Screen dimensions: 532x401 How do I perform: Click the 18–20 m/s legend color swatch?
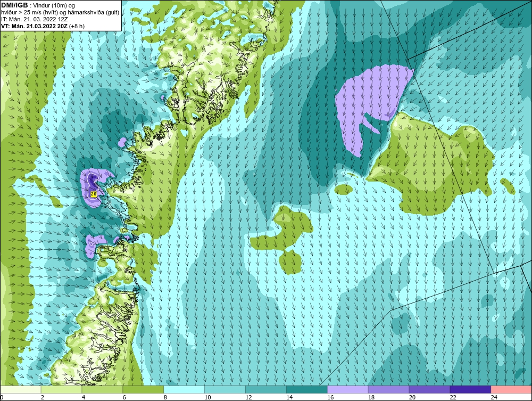coord(388,389)
